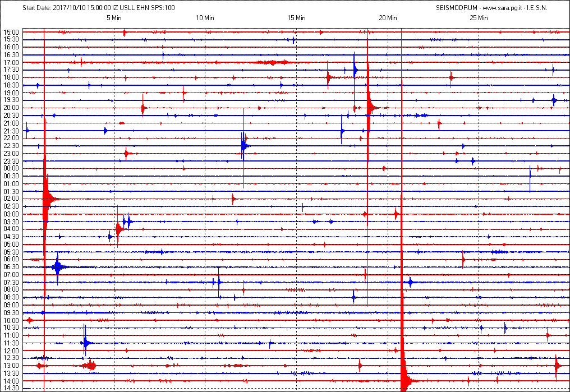The width and height of the screenshot is (570, 392).
Task: Select the '25 Min' axis label
Action: pos(479,18)
